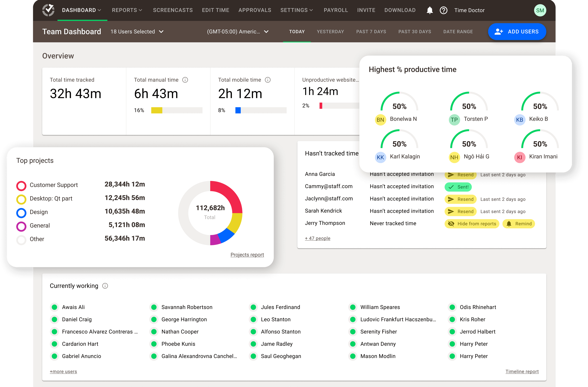Switch to the Yesterday tab

[x=330, y=32]
